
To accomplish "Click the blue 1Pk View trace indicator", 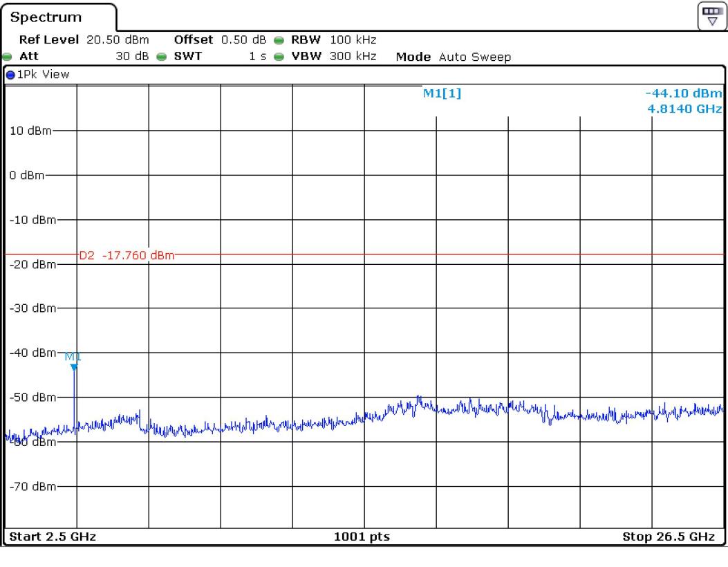I will pyautogui.click(x=10, y=75).
